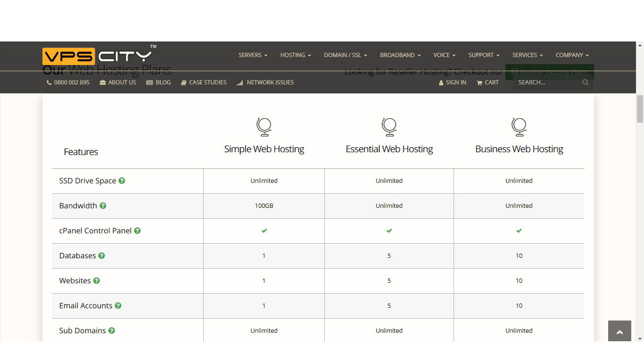Click the globe icon above Simple Web Hosting

[x=264, y=127]
